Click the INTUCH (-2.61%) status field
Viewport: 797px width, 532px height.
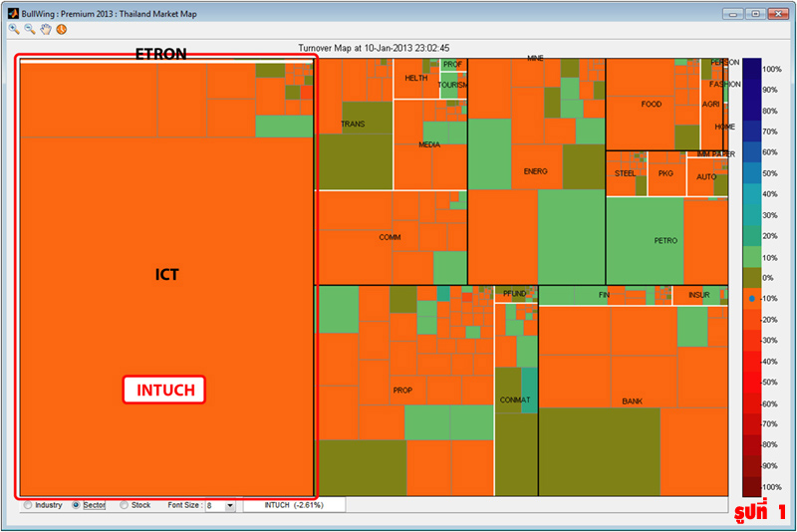coord(296,505)
